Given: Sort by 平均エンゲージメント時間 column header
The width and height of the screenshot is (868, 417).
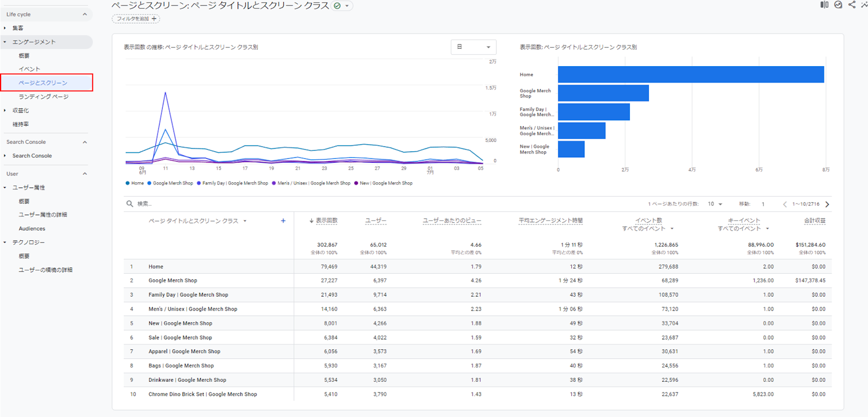Looking at the screenshot, I should tap(551, 221).
